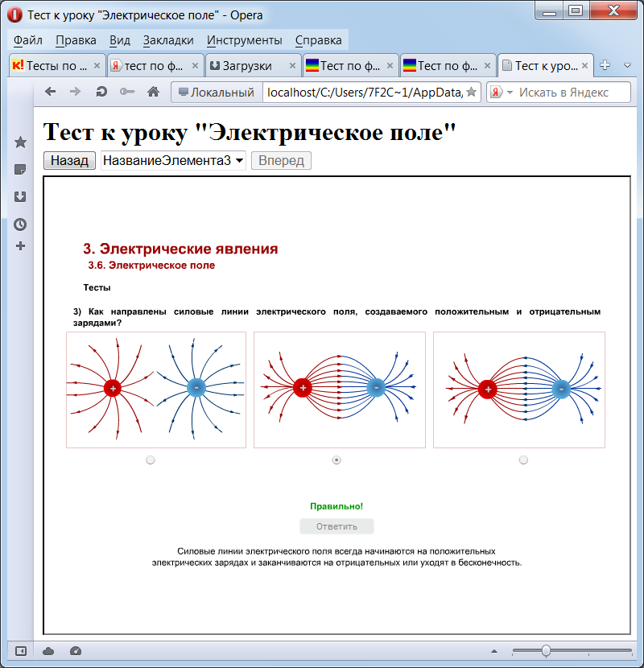Click the Вперед button
644x668 pixels.
pyautogui.click(x=281, y=161)
